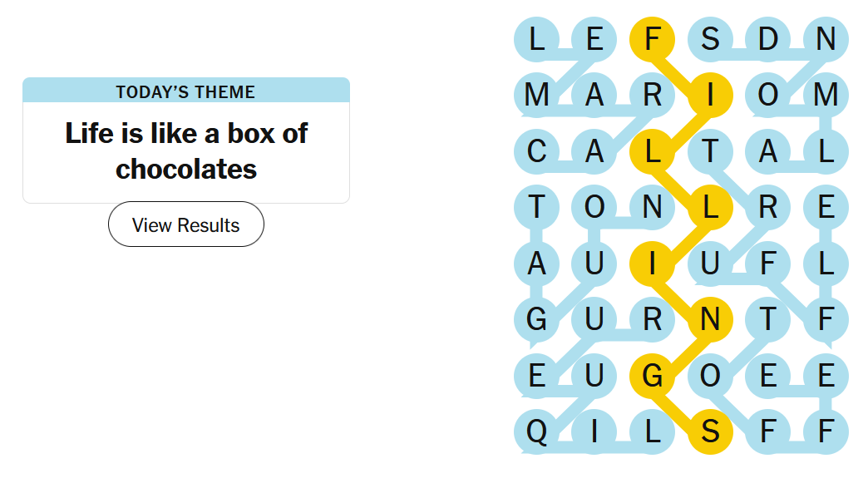This screenshot has height=488, width=868.
Task: Select the blue G tile
Action: click(x=536, y=318)
